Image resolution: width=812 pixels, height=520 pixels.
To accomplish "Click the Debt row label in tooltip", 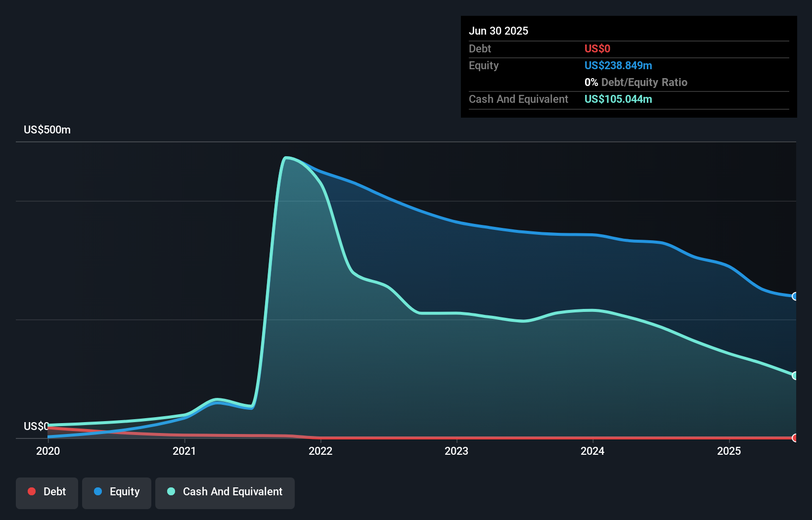I will click(480, 48).
